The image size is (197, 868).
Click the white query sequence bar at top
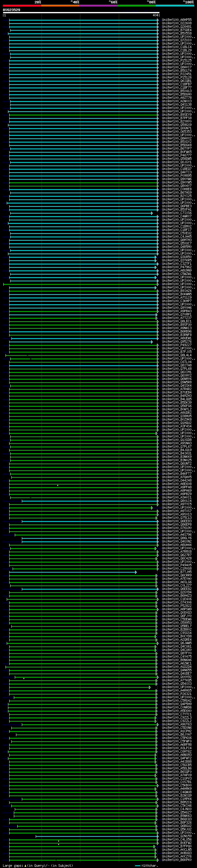coord(81,12)
